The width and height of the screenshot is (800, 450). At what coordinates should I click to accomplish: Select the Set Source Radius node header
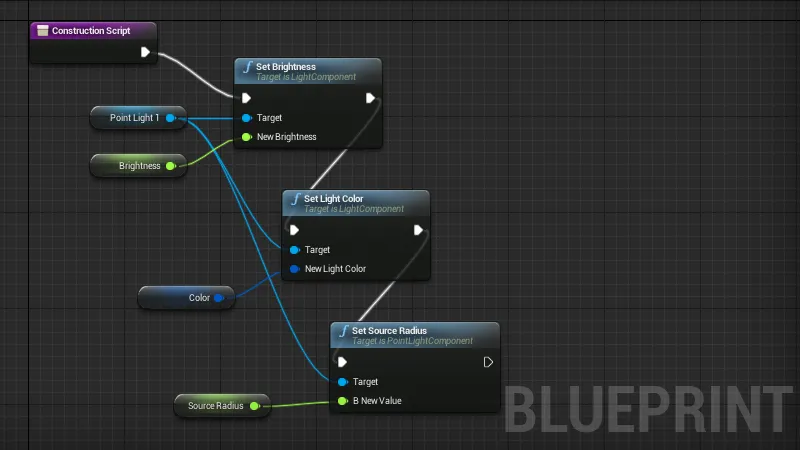click(415, 335)
